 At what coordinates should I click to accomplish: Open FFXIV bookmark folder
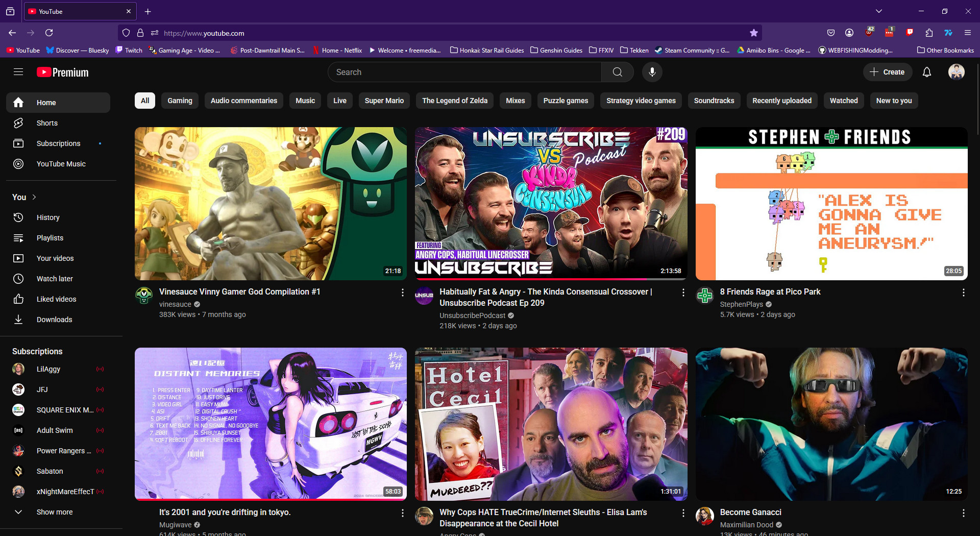pyautogui.click(x=601, y=50)
